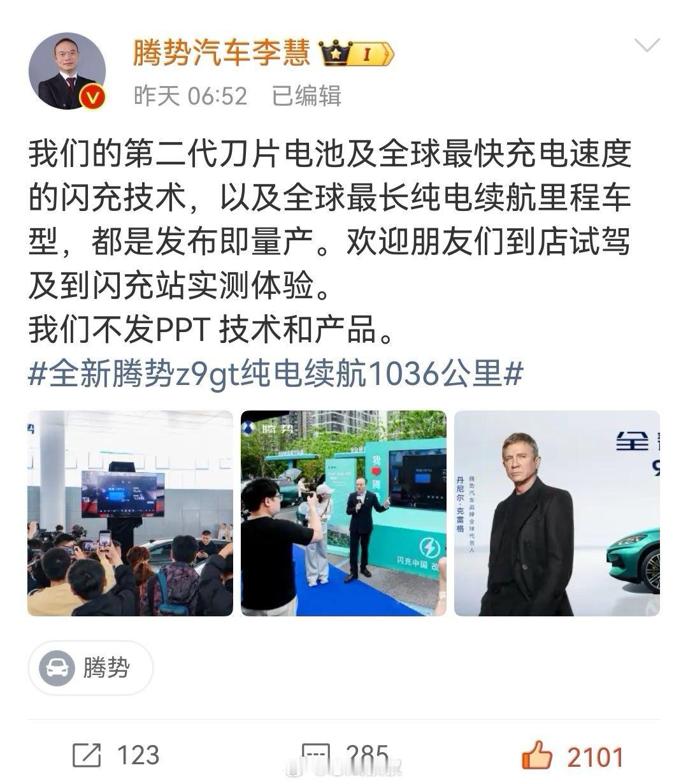Tap the post timestamp 昨天 06:52
Viewport: 688px width, 784px height.
(x=190, y=96)
